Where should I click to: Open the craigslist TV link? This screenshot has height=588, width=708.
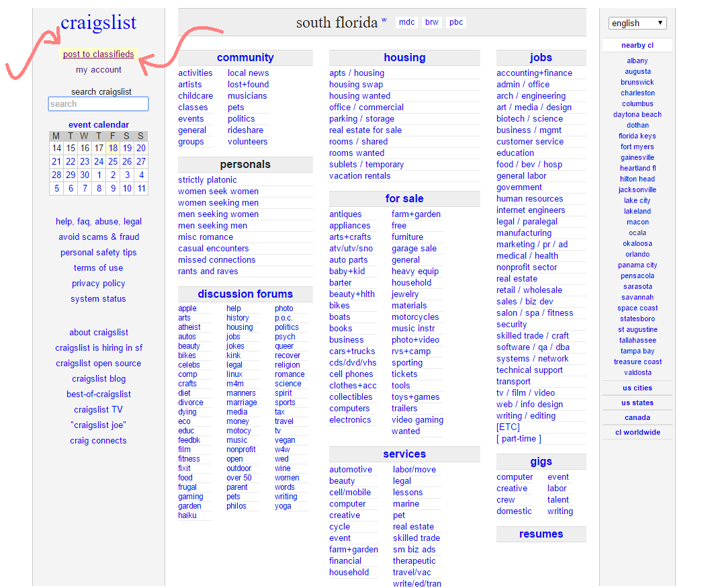(99, 410)
